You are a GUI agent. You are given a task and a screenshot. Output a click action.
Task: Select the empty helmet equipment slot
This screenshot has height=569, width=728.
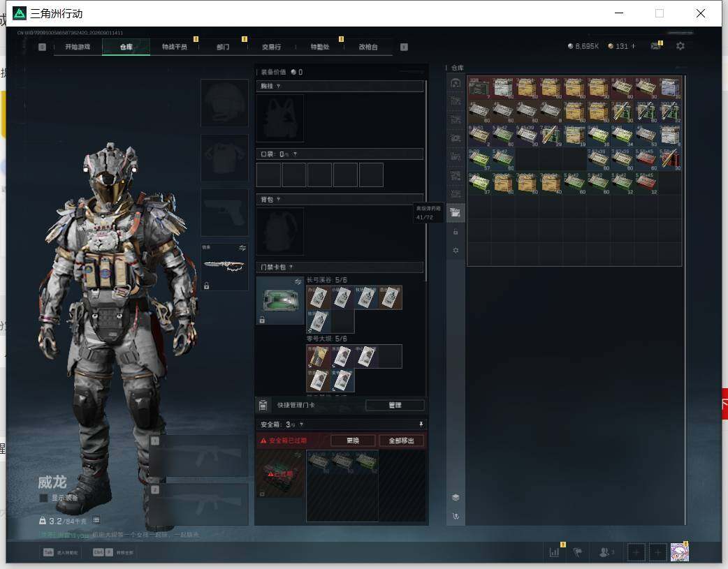224,103
